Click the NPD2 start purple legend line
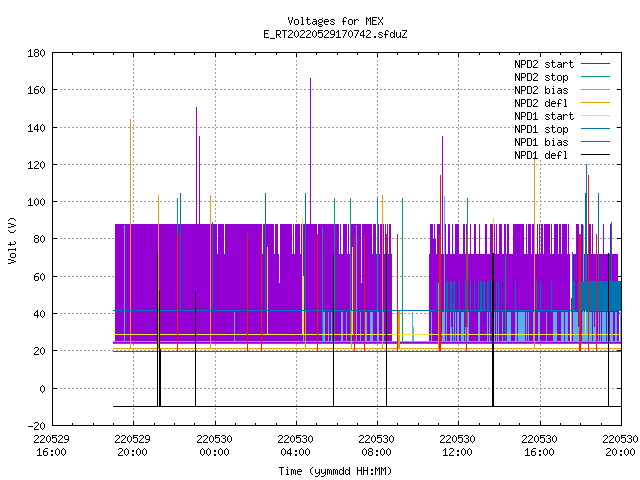Viewport: 640px width, 480px height. 596,64
